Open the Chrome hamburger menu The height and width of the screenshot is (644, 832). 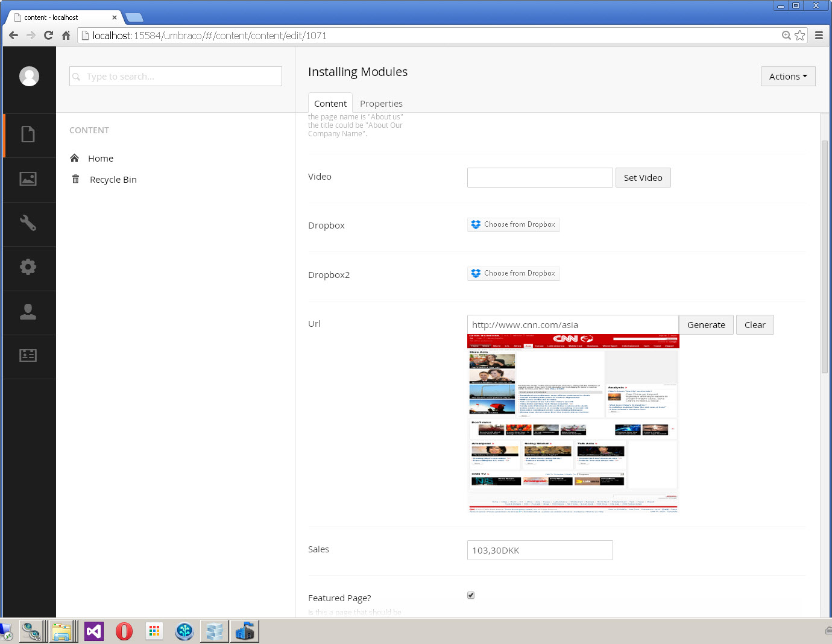point(819,36)
